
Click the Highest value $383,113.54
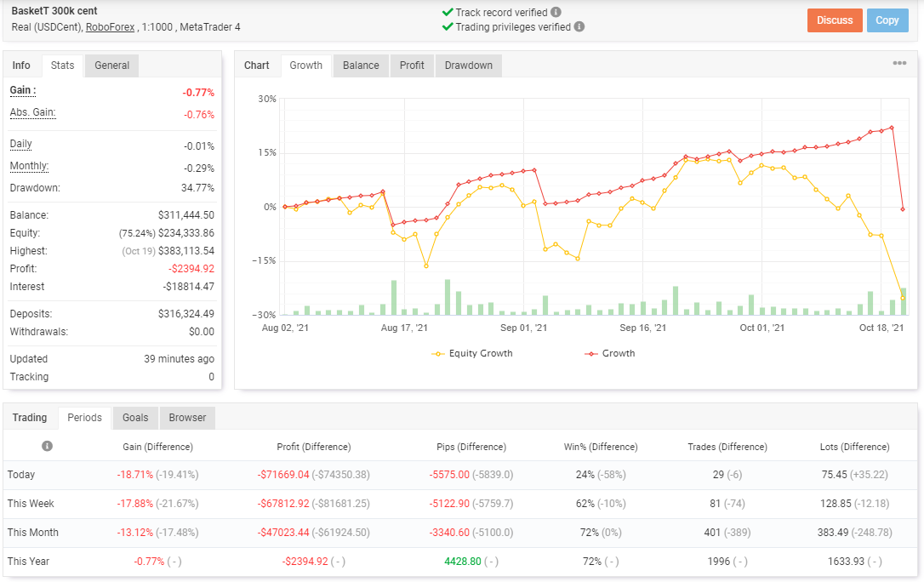(x=186, y=251)
